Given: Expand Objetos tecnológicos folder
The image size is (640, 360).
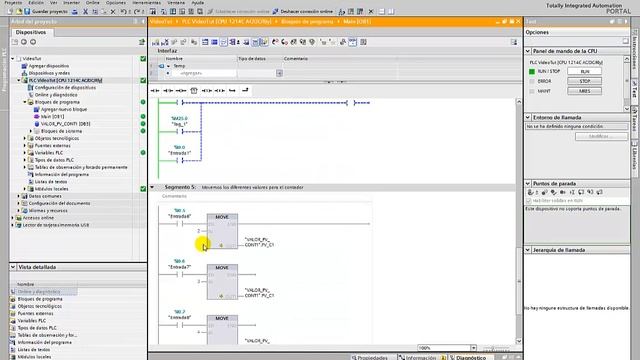Looking at the screenshot, I should point(25,138).
